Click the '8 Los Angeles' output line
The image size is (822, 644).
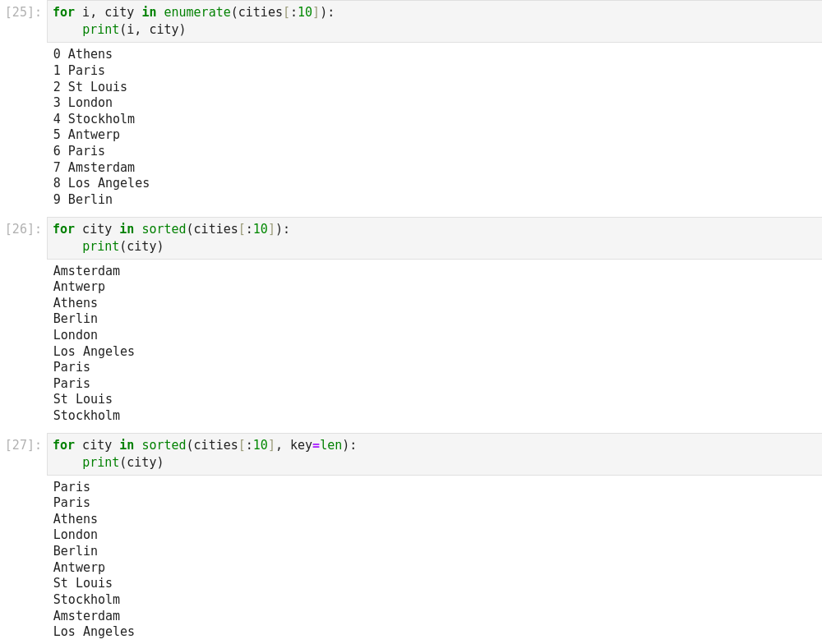pyautogui.click(x=101, y=183)
